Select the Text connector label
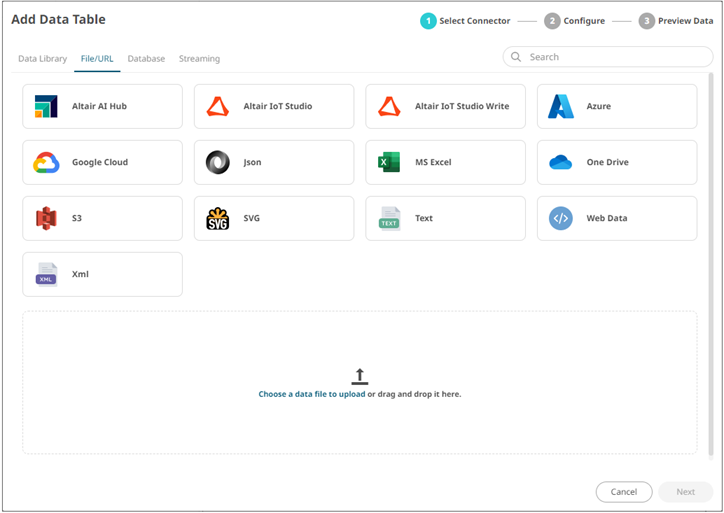Screen dimensions: 724x513 click(424, 218)
